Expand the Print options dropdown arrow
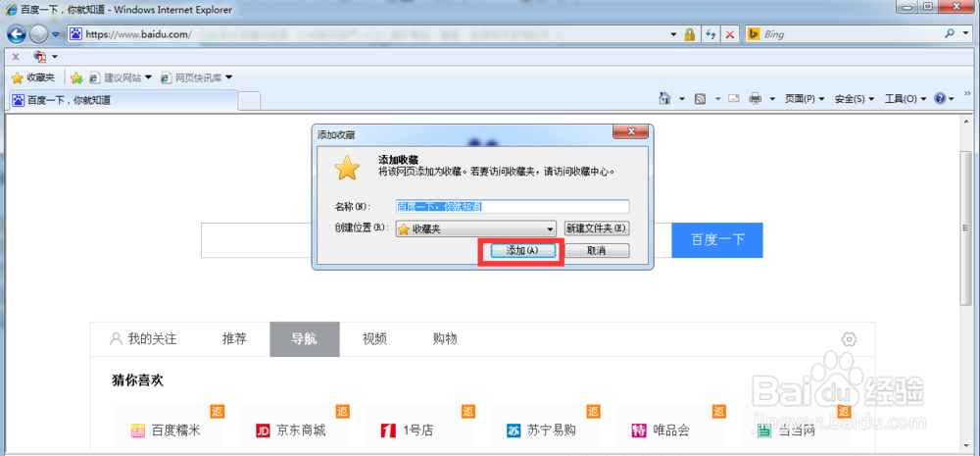The image size is (980, 456). click(772, 99)
